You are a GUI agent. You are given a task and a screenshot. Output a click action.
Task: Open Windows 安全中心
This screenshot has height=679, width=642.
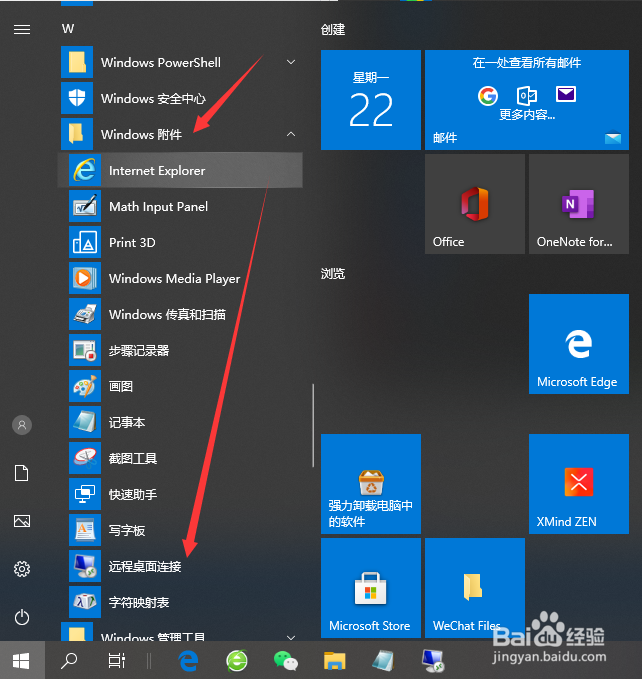[x=180, y=98]
